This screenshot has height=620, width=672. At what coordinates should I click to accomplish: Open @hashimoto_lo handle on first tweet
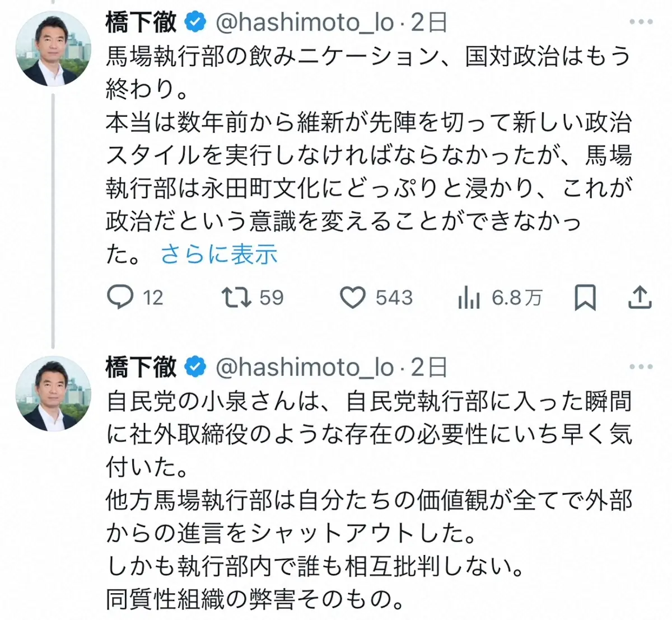[x=305, y=22]
